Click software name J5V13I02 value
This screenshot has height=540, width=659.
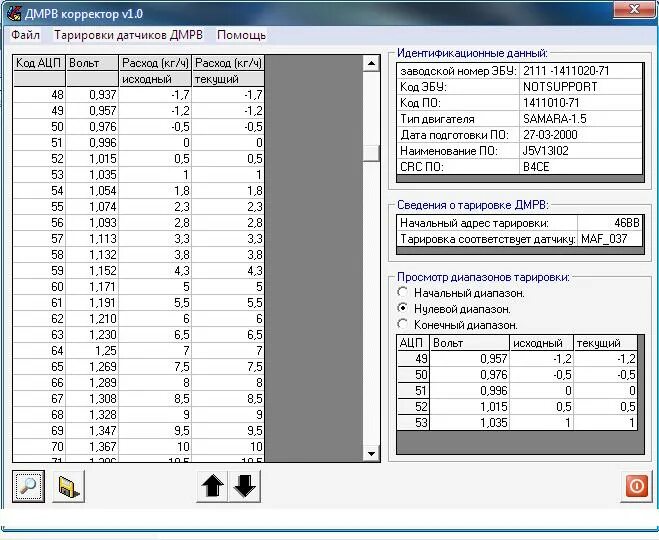[x=581, y=150]
